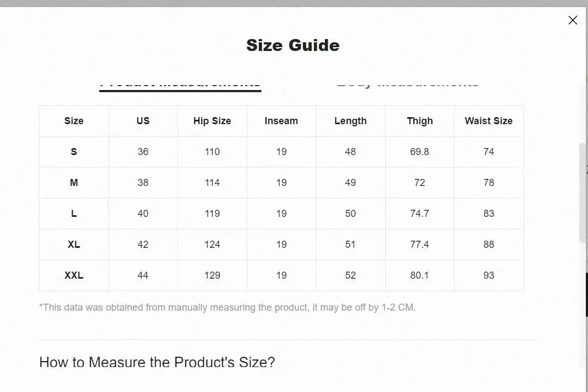
Task: Select size S row label
Action: 73,152
